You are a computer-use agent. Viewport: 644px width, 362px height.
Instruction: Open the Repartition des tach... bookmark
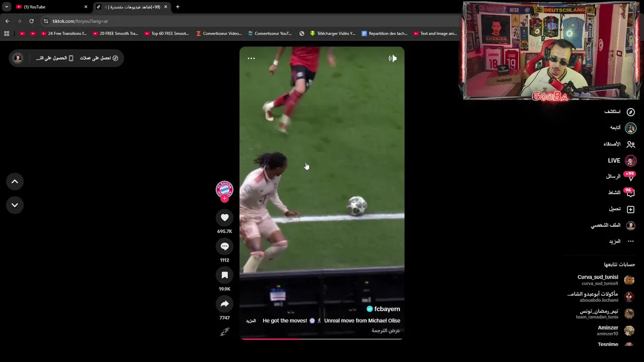384,34
